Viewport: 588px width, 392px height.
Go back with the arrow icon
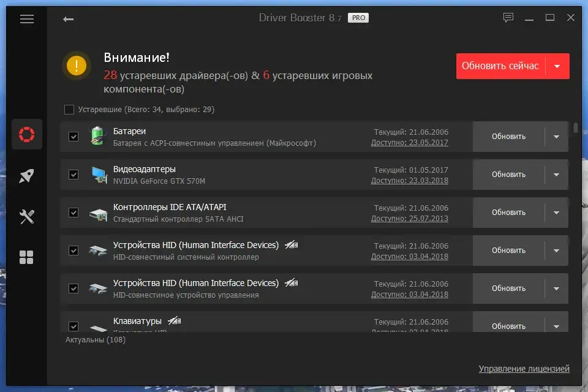(x=68, y=19)
